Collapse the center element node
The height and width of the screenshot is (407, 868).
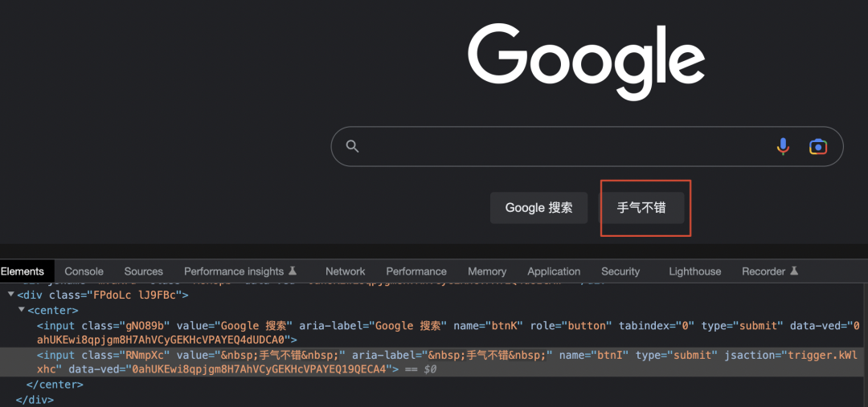point(22,310)
